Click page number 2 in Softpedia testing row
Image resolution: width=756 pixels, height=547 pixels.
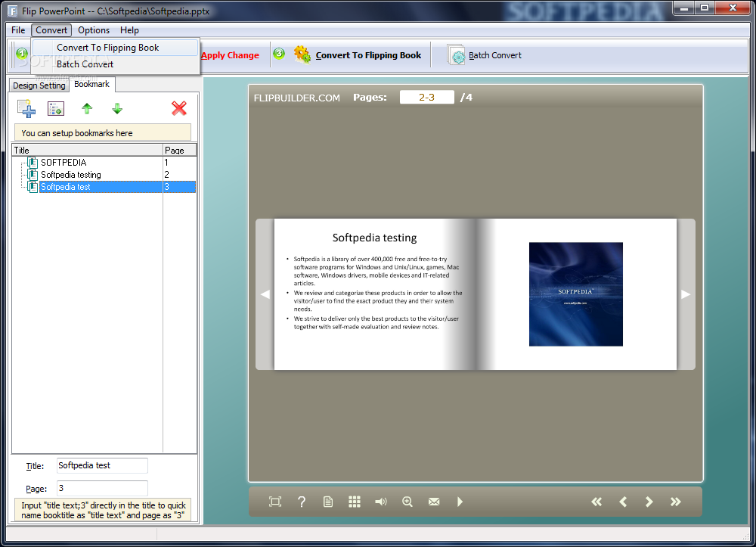point(167,175)
